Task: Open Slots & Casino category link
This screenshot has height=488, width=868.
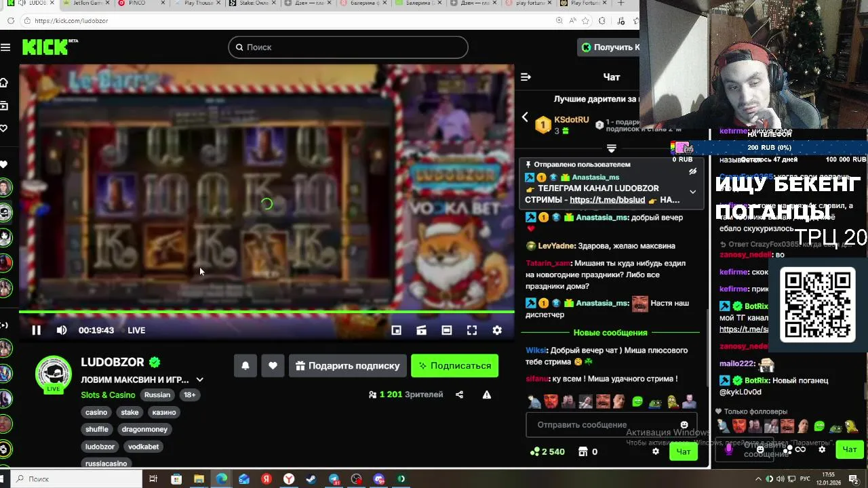Action: [x=108, y=395]
